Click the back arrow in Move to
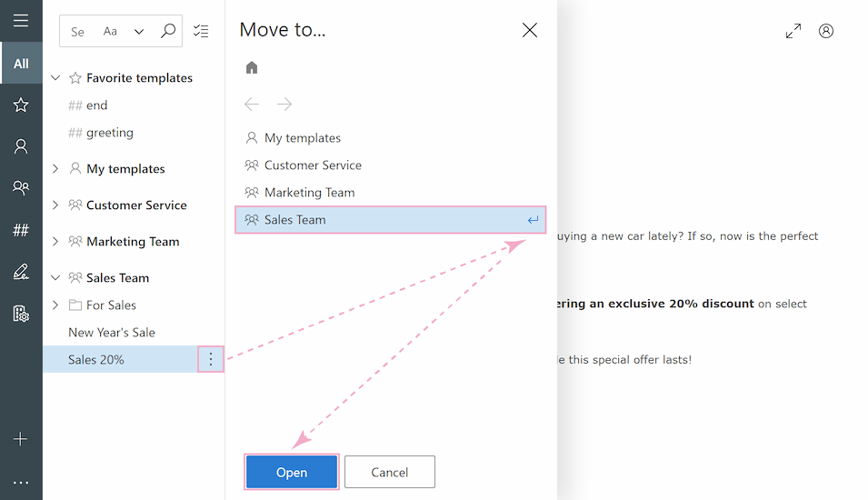The height and width of the screenshot is (500, 868). click(x=252, y=104)
